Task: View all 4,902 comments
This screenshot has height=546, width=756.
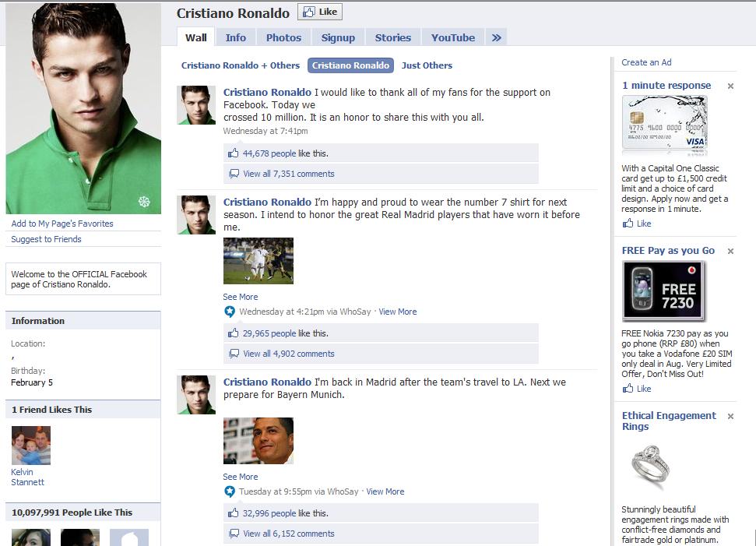Action: (x=288, y=354)
